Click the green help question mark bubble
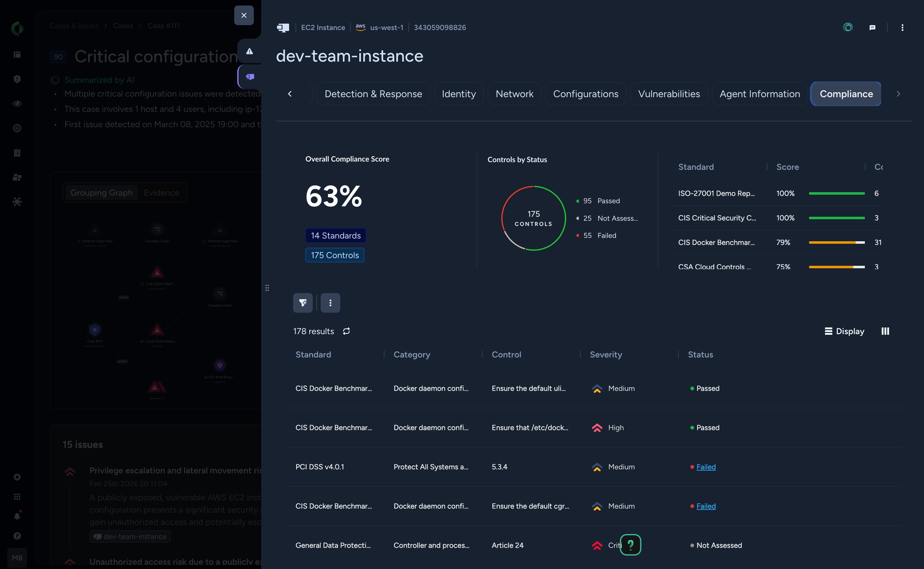 point(630,544)
